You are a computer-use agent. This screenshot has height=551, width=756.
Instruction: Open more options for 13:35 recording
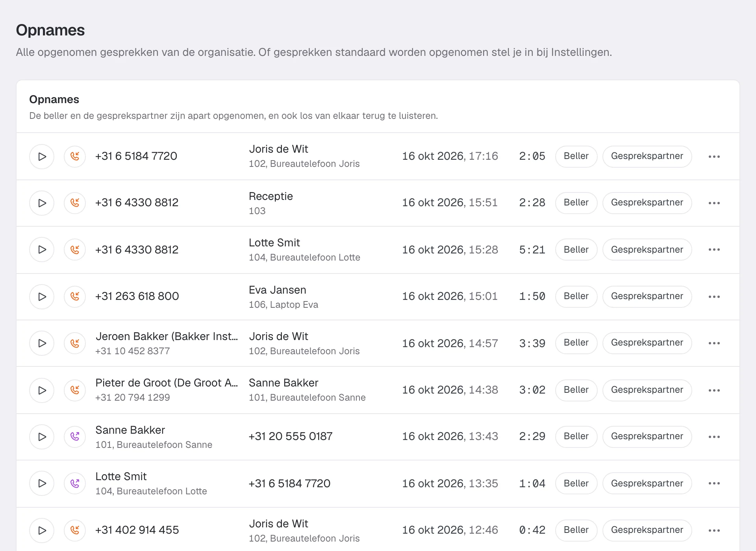click(714, 483)
